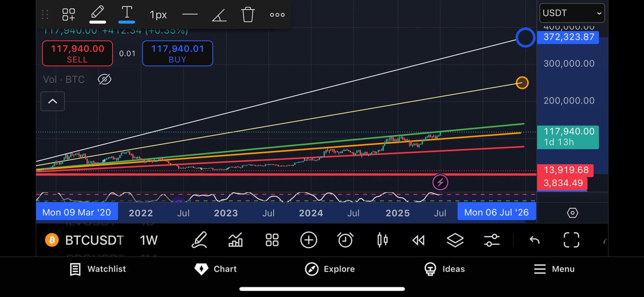Open the object tree layers icon

(x=455, y=240)
